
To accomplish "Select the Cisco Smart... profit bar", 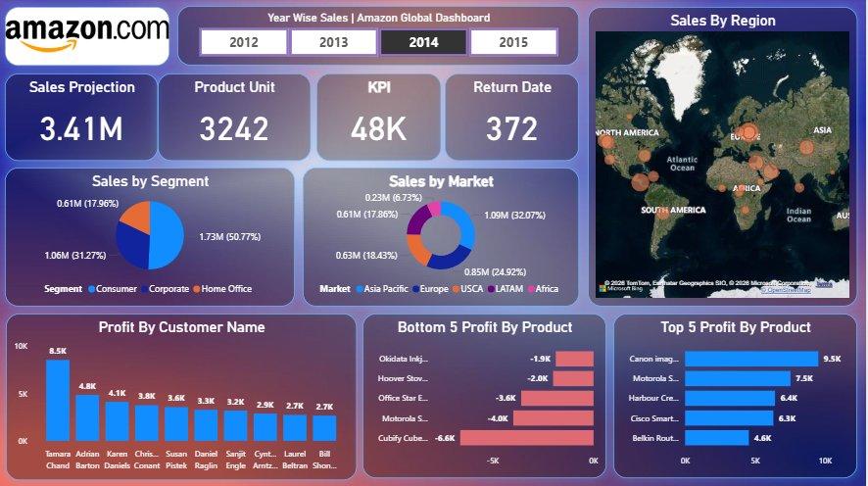I will [x=729, y=418].
